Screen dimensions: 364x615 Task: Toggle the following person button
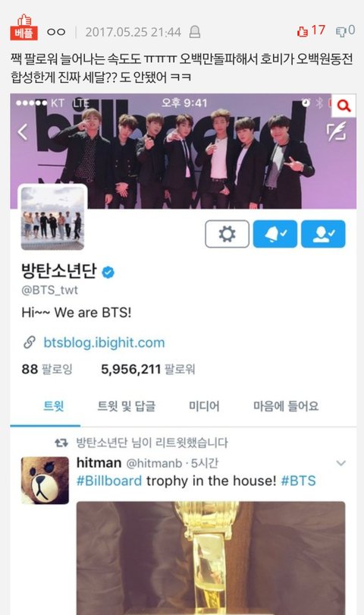coord(323,234)
